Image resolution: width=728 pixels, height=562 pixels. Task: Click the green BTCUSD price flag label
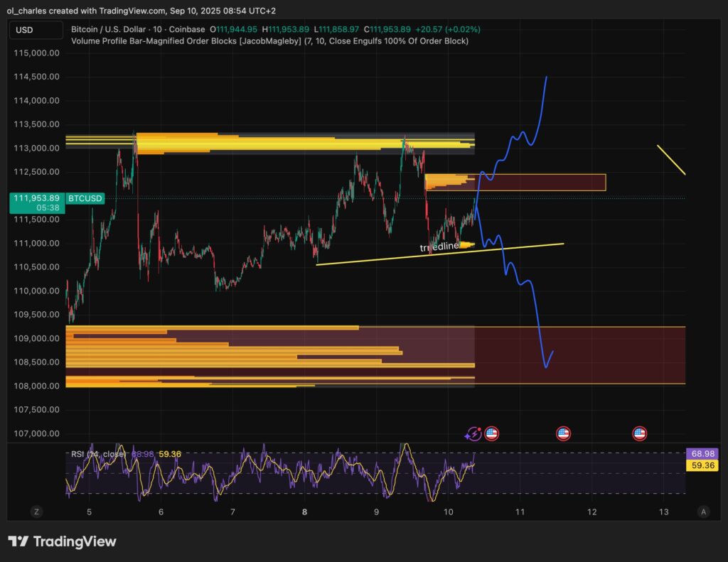pyautogui.click(x=84, y=199)
